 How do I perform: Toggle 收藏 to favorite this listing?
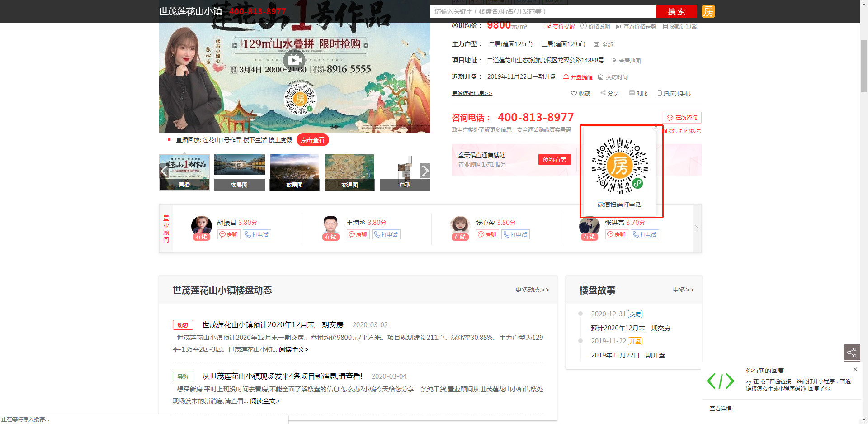580,93
